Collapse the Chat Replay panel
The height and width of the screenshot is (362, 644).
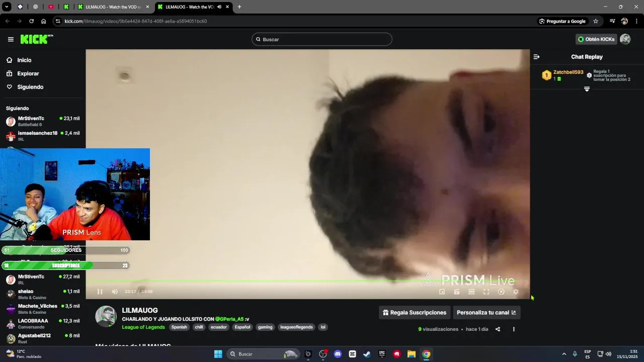point(536,57)
